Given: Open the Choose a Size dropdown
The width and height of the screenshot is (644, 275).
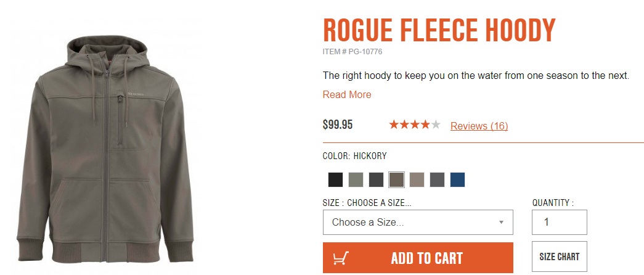Looking at the screenshot, I should point(418,222).
